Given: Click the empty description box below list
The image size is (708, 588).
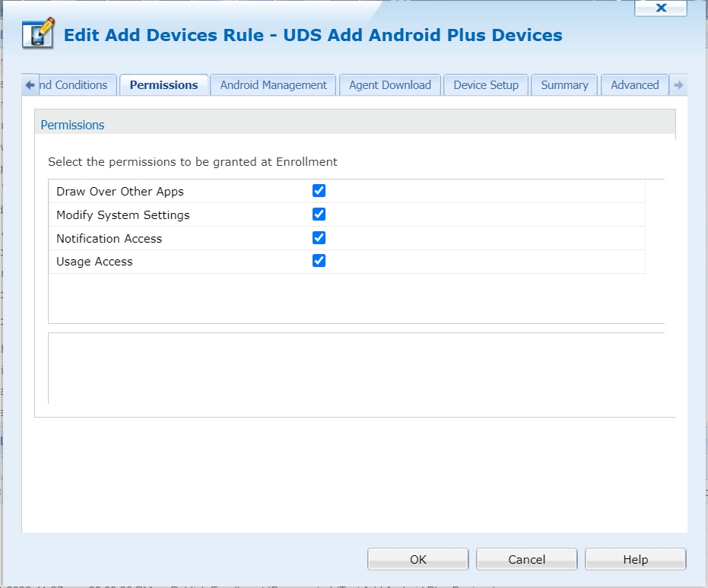Looking at the screenshot, I should [356, 367].
